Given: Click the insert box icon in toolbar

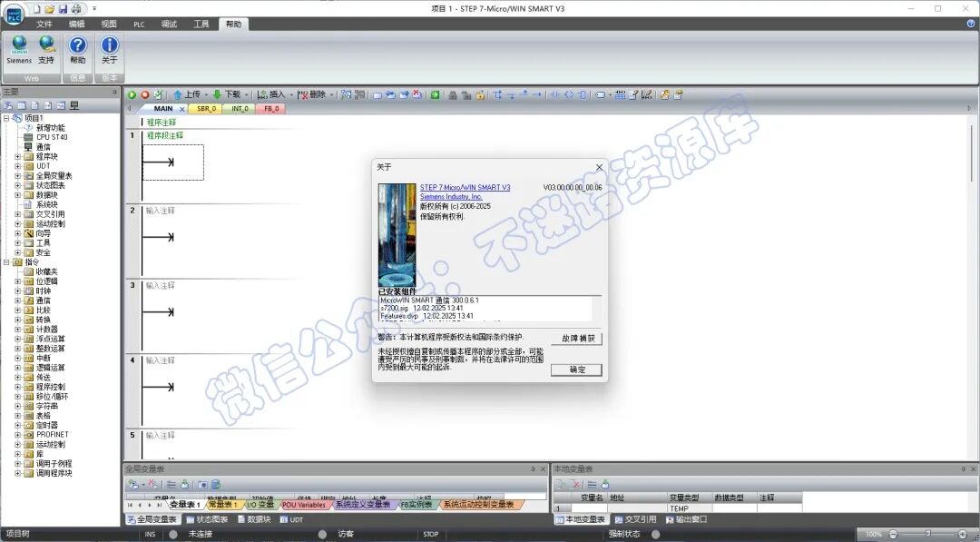Looking at the screenshot, I should point(582,94).
